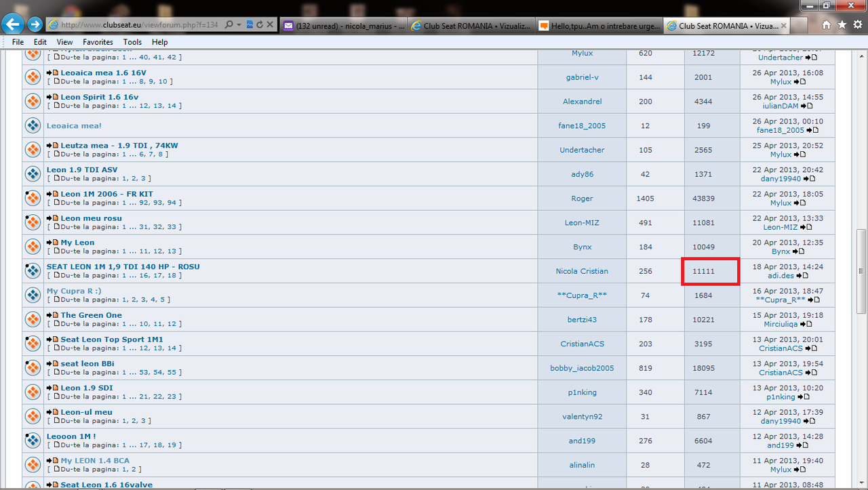The width and height of the screenshot is (868, 490).
Task: Switch to the (132 unread) mail tab
Action: click(x=345, y=26)
